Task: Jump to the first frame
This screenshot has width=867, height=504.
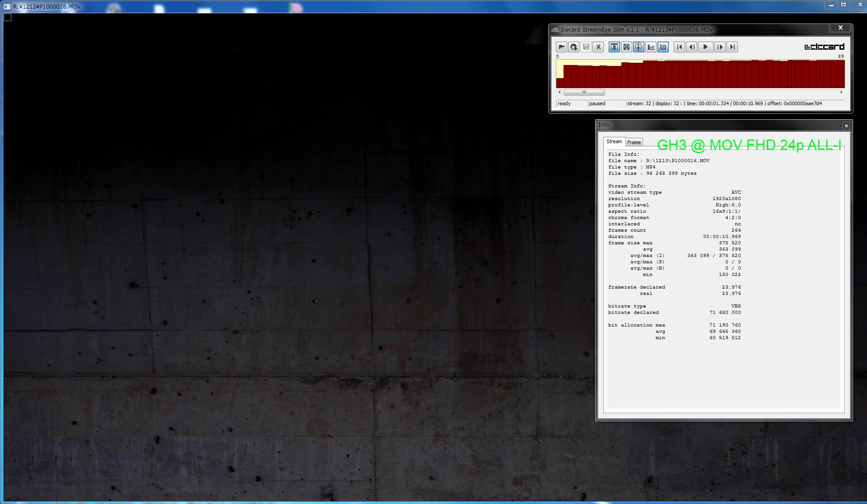Action: coord(679,47)
